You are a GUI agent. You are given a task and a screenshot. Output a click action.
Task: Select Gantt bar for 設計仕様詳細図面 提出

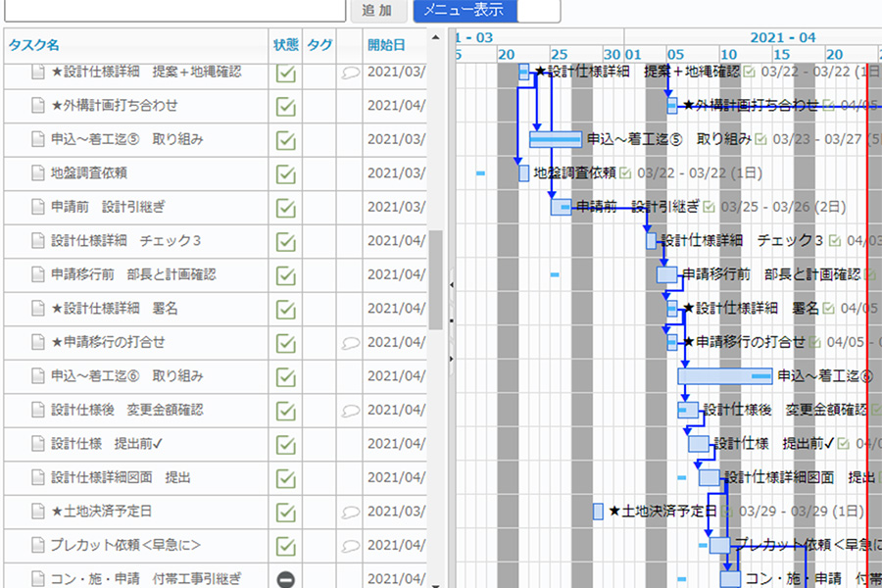(710, 477)
